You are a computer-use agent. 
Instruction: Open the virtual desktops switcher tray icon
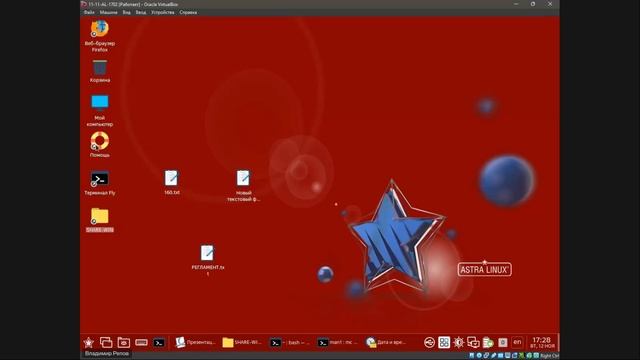pos(444,342)
